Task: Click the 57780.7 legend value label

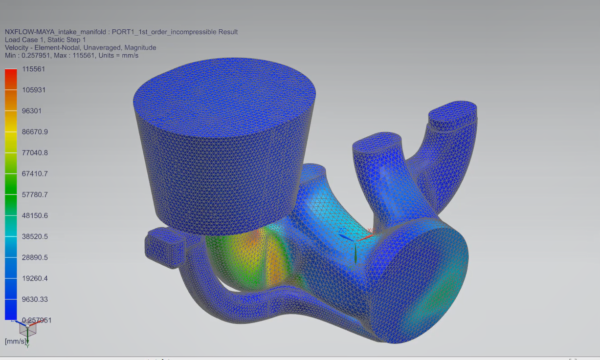Action: coord(35,195)
